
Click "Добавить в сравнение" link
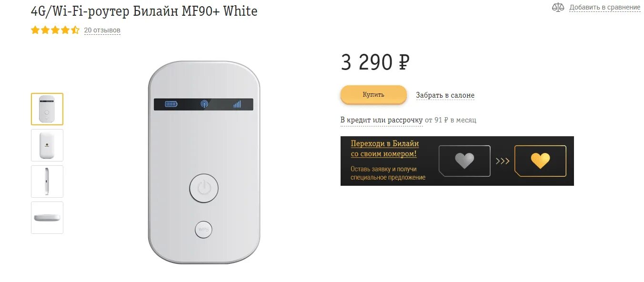click(x=605, y=8)
